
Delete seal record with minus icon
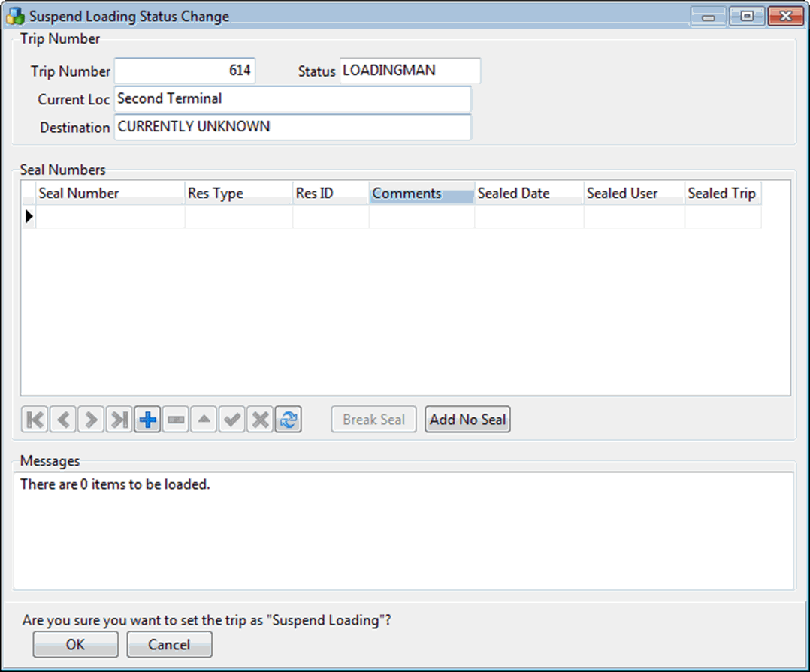[176, 420]
